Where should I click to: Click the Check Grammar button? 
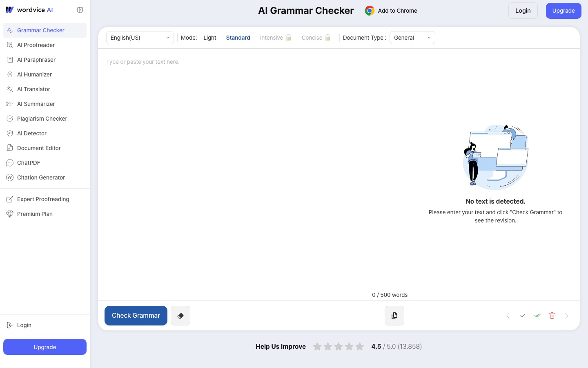(136, 316)
